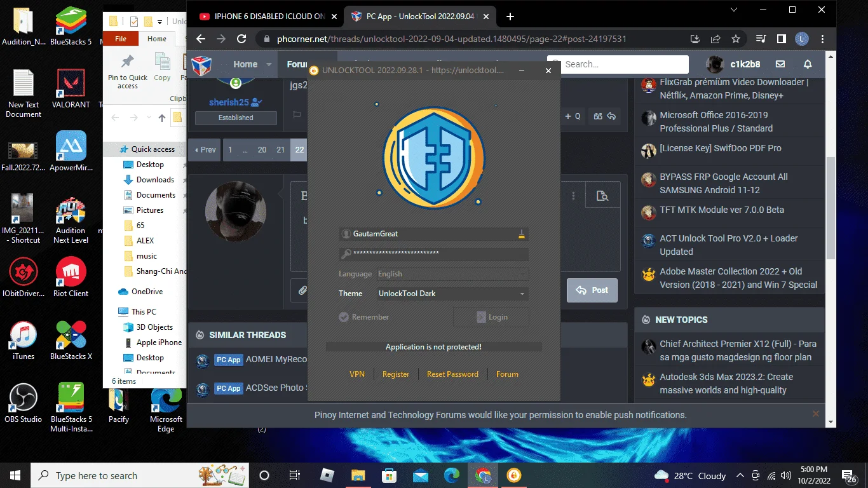
Task: Click Task View icon on taskbar
Action: click(x=295, y=475)
